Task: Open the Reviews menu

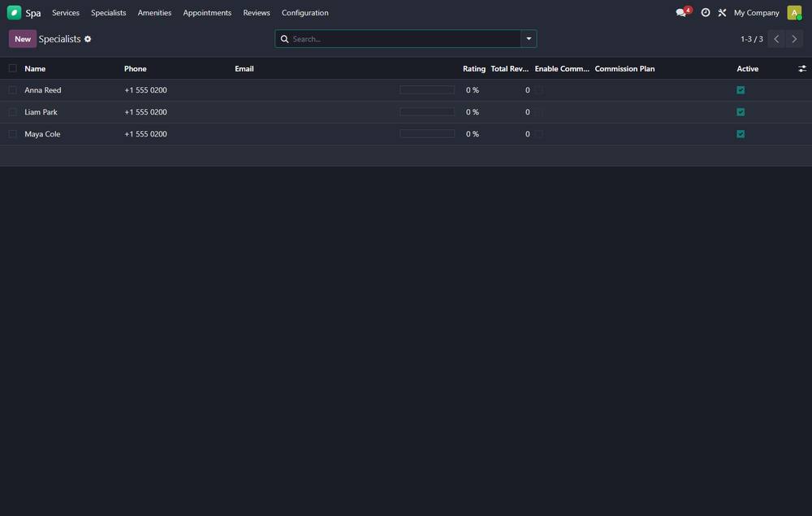Action: coord(257,12)
